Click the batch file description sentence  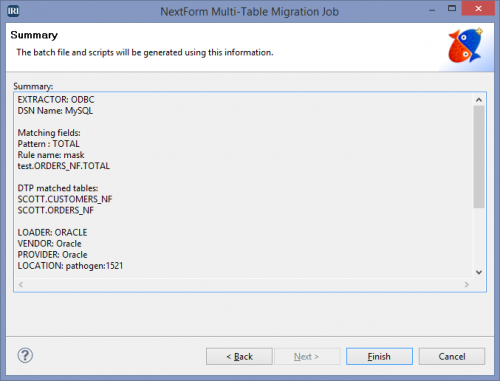pos(145,52)
